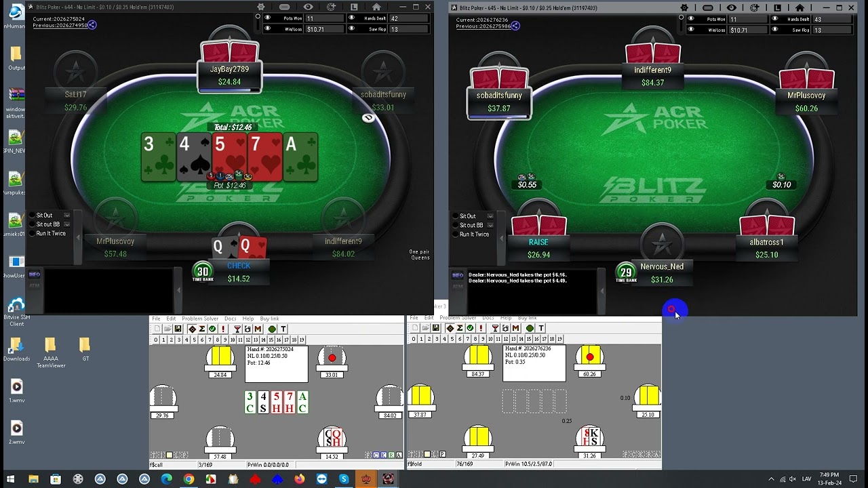Viewport: 868px width, 488px height.
Task: Open Edit menu in left solver window
Action: pos(172,319)
